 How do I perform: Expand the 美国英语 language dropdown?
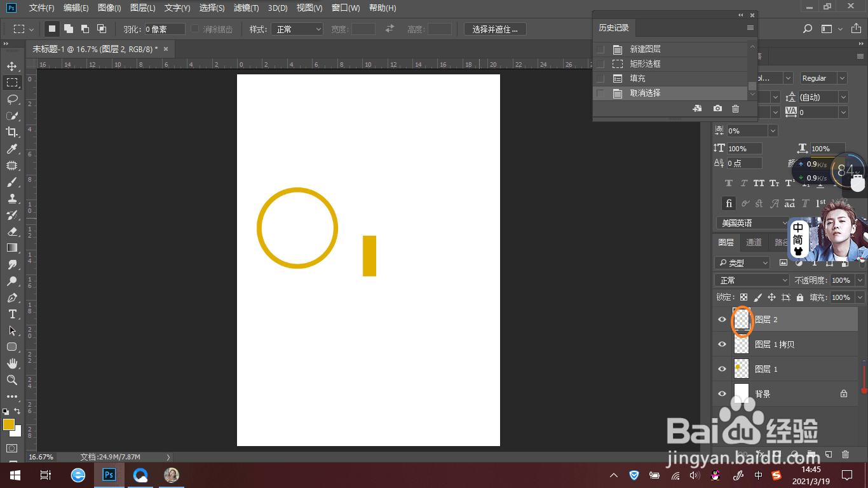pyautogui.click(x=752, y=223)
